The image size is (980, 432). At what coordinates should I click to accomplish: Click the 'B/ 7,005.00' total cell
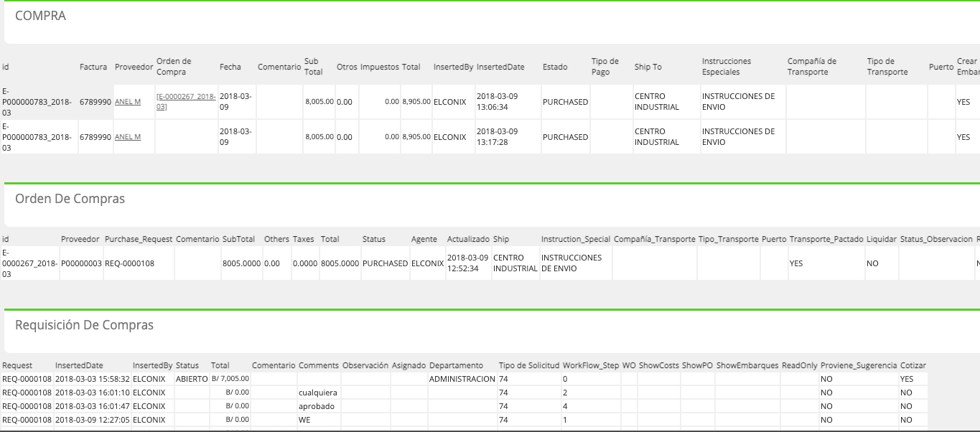tap(230, 378)
